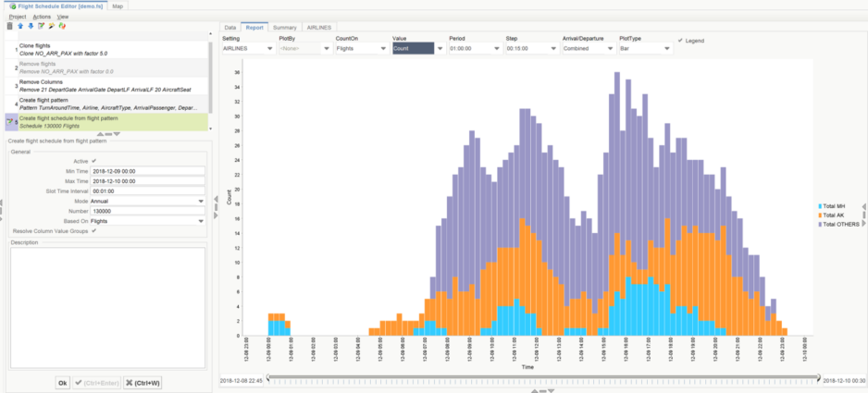The height and width of the screenshot is (393, 868).
Task: Expand the PlotType dropdown showing Bar
Action: [645, 48]
